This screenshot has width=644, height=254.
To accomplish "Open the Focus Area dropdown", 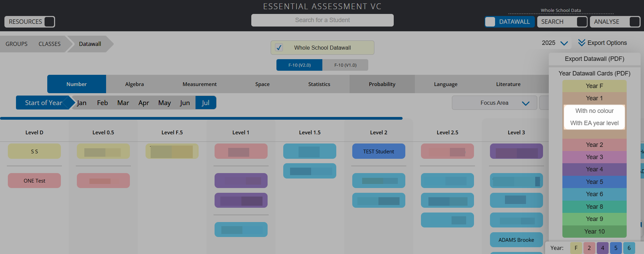I will click(x=494, y=103).
